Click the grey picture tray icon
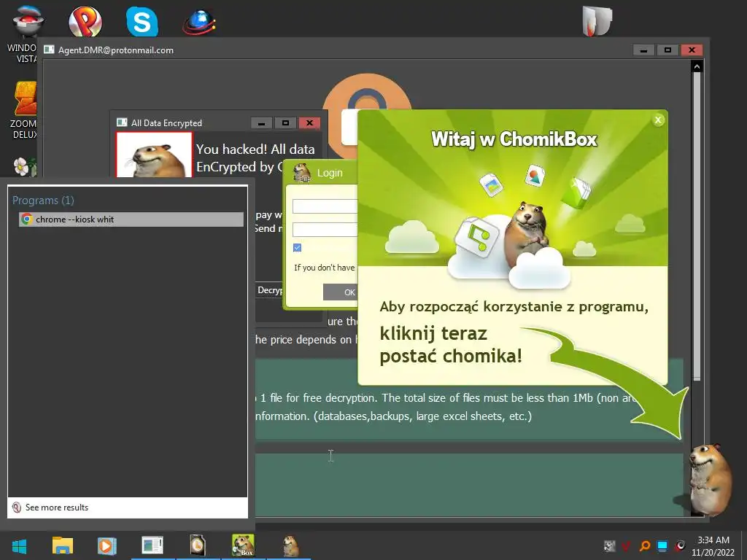 609,546
